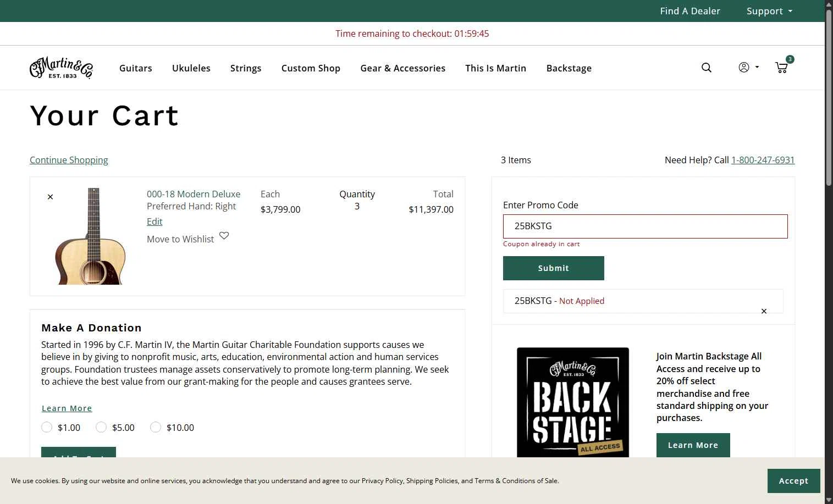Remove the 000-18 Modern Deluxe item
The height and width of the screenshot is (504, 833).
[50, 197]
